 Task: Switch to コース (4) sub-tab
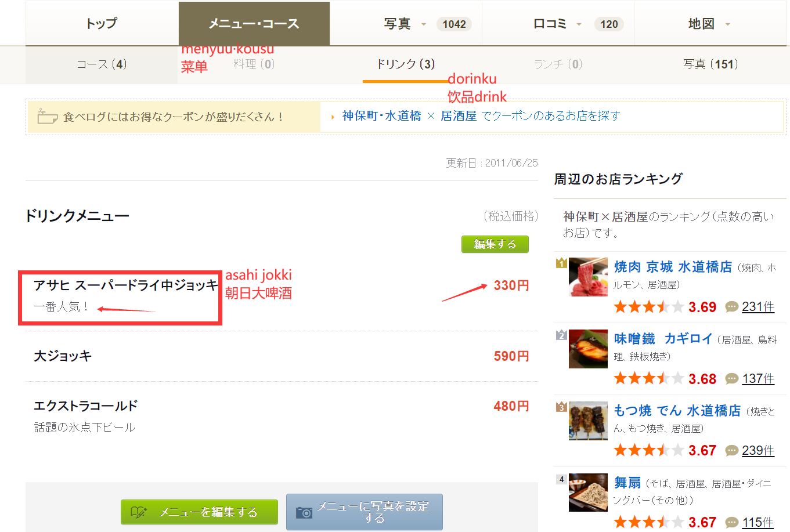[x=102, y=64]
